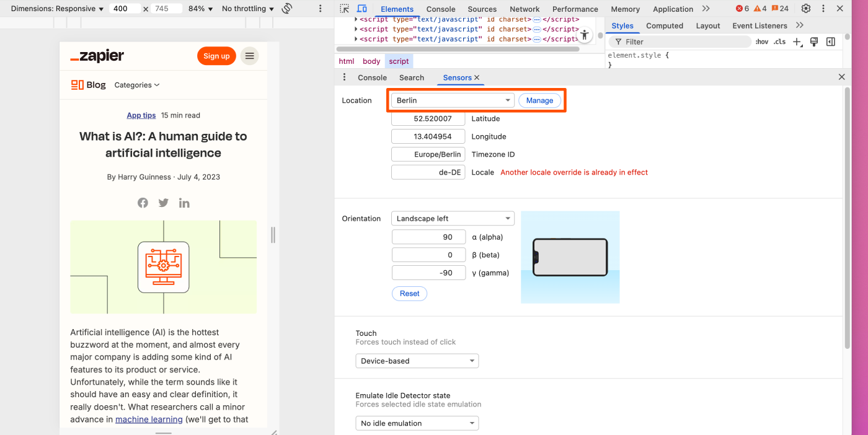868x435 pixels.
Task: Click the issues count badge showing 24
Action: [x=780, y=9]
